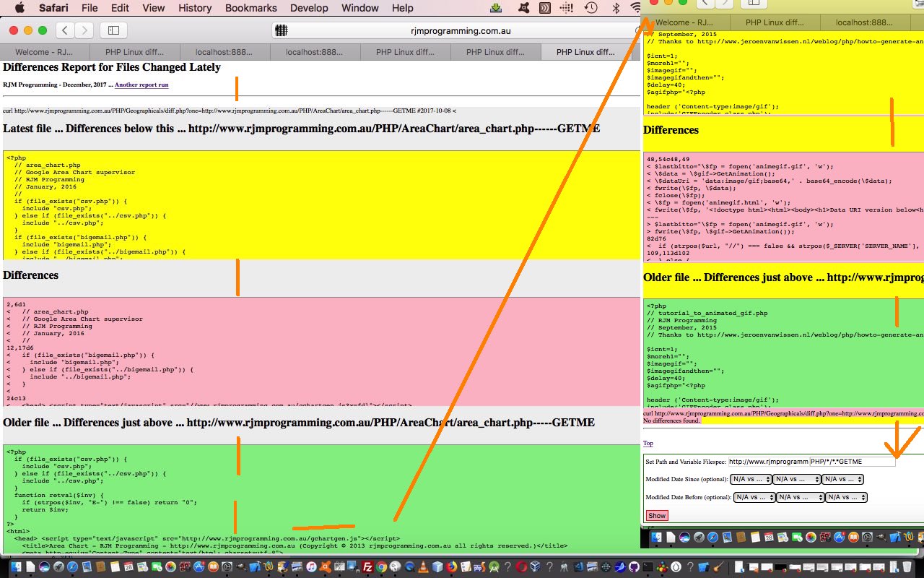Open Safari compass icon in bottom dock
This screenshot has height=578, width=924.
(72, 567)
